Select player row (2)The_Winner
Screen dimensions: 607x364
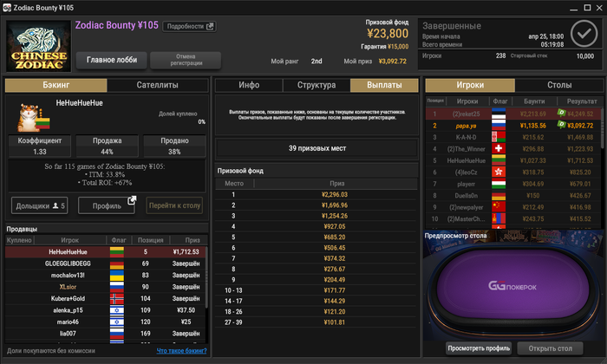pyautogui.click(x=513, y=148)
